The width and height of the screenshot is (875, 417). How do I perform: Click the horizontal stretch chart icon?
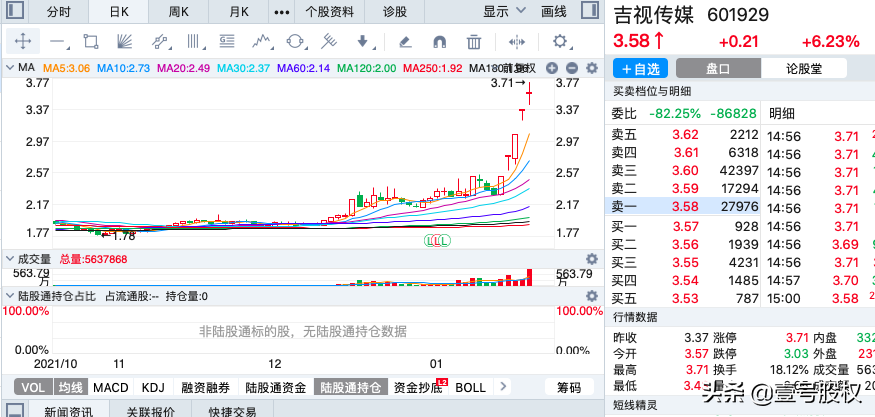coord(517,41)
